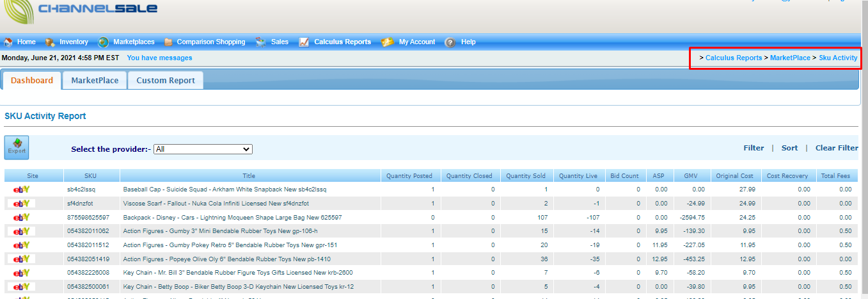Viewport: 868px width, 299px height.
Task: Switch to the MarketPlace tab
Action: click(95, 81)
